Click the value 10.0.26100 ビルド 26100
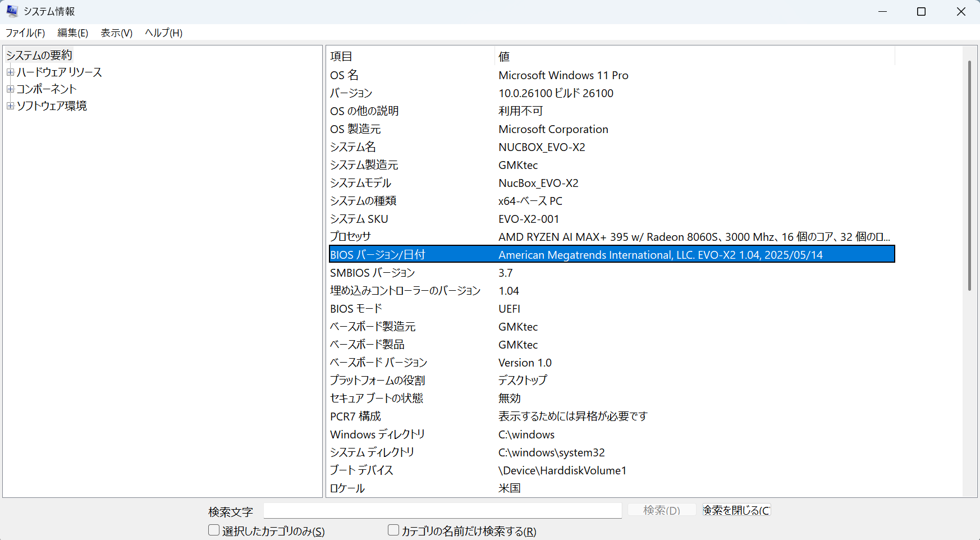 [x=556, y=93]
